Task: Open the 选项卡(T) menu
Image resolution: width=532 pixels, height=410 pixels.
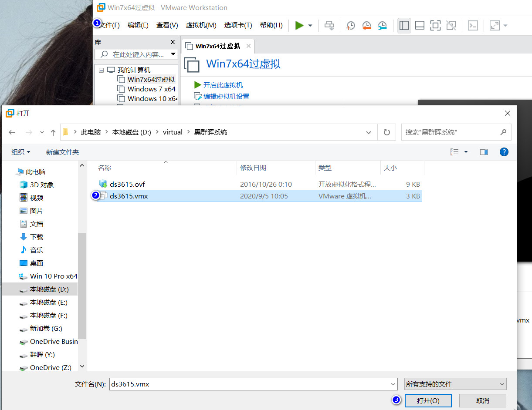Action: click(x=238, y=25)
